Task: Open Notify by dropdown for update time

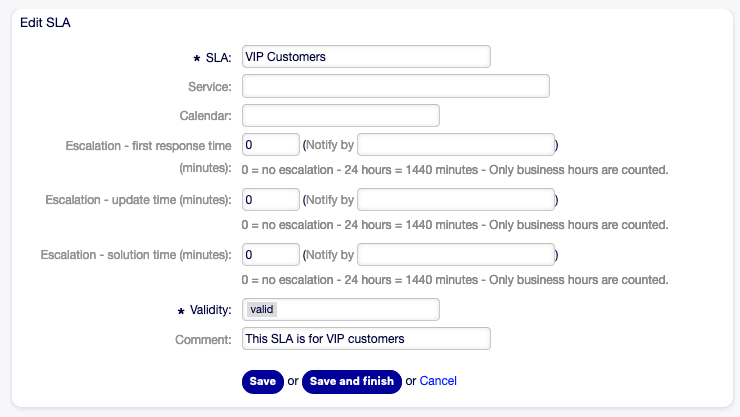Action: pyautogui.click(x=456, y=199)
